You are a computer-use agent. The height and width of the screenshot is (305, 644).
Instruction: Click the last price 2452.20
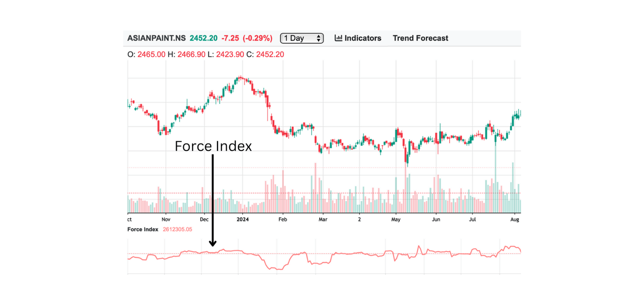pyautogui.click(x=204, y=38)
